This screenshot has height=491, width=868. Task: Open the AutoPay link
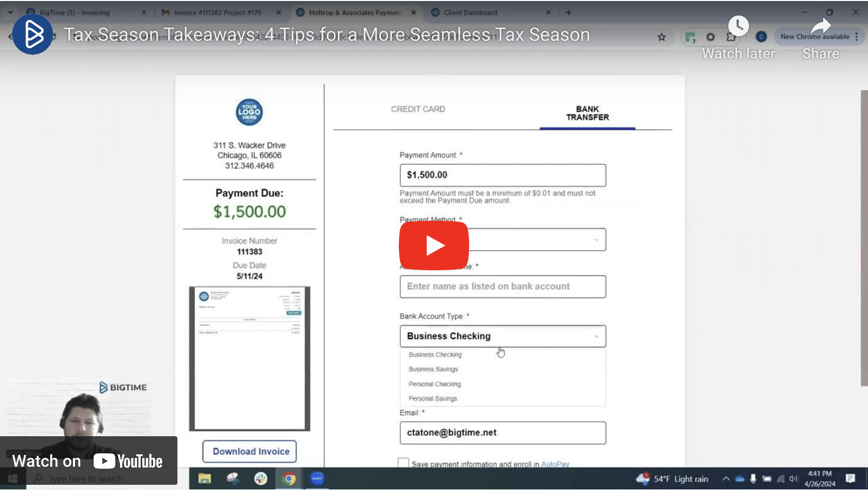(x=555, y=464)
